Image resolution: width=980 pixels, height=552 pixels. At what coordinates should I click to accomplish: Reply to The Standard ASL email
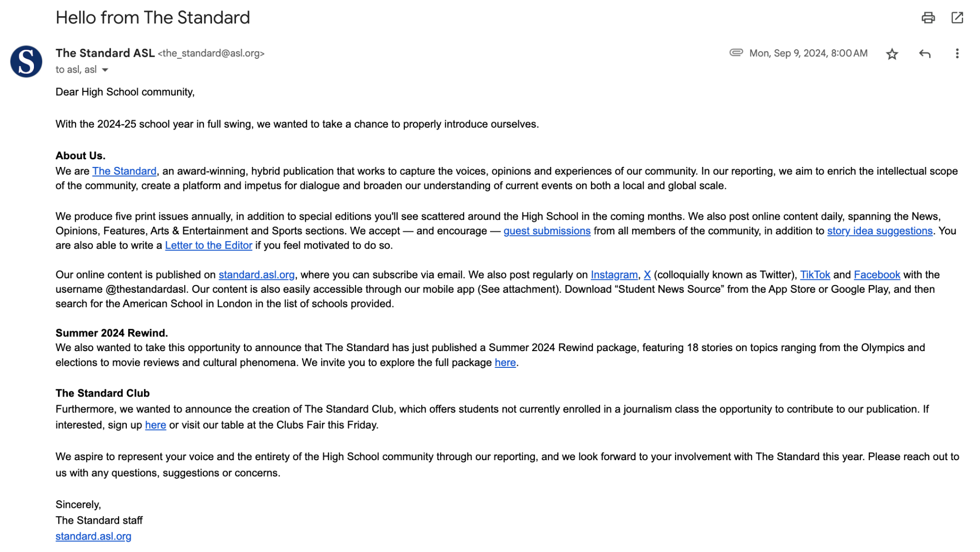924,54
